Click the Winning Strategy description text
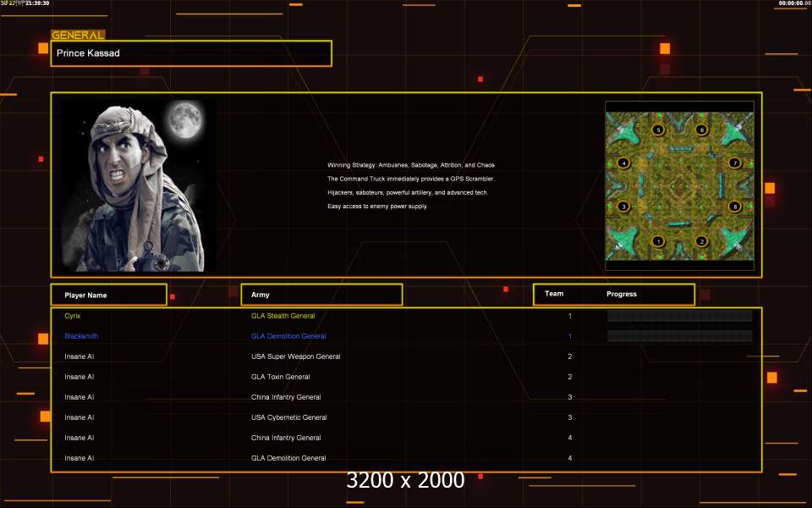Screen dimensions: 812x508 pos(411,165)
